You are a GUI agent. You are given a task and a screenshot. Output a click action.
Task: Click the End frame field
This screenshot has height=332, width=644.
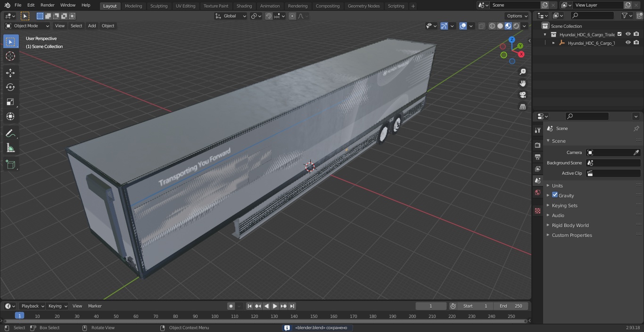(x=510, y=306)
